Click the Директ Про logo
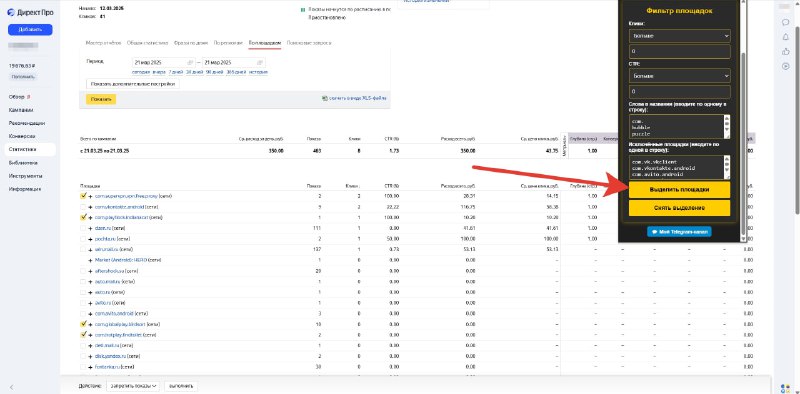 tap(30, 13)
